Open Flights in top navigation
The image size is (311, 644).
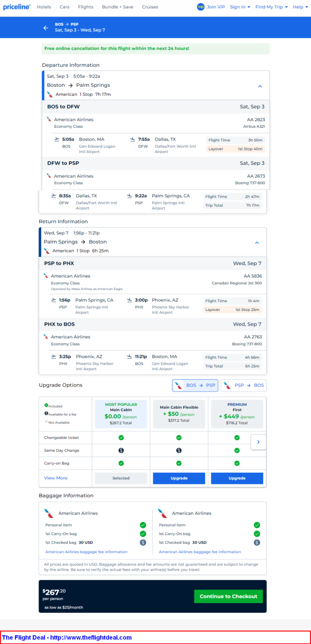coord(85,7)
